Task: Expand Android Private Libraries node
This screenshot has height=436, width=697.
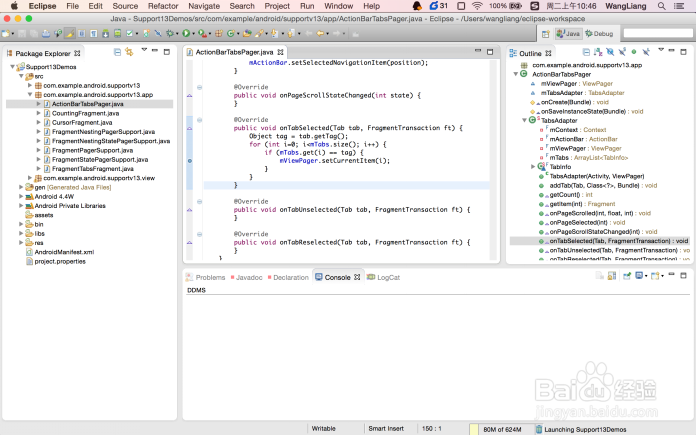Action: 21,206
